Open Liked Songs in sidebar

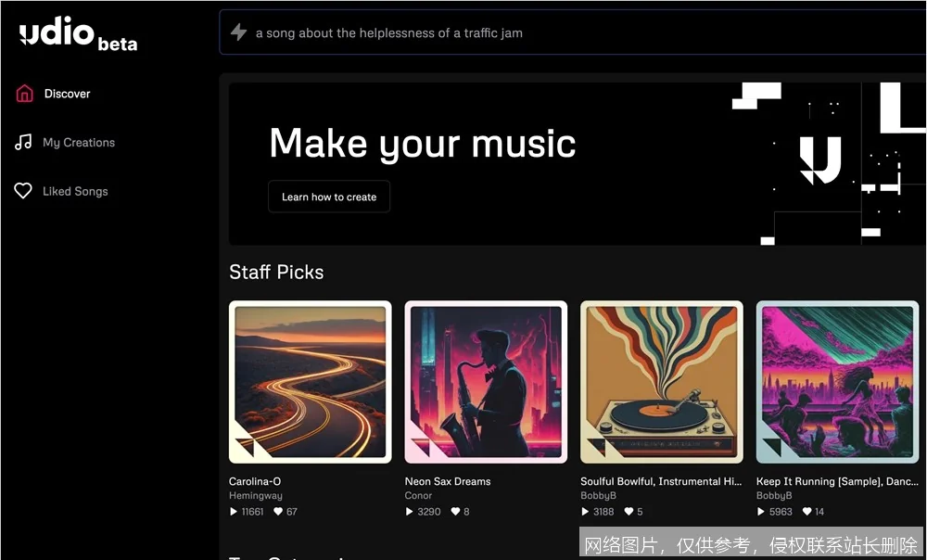click(x=75, y=191)
